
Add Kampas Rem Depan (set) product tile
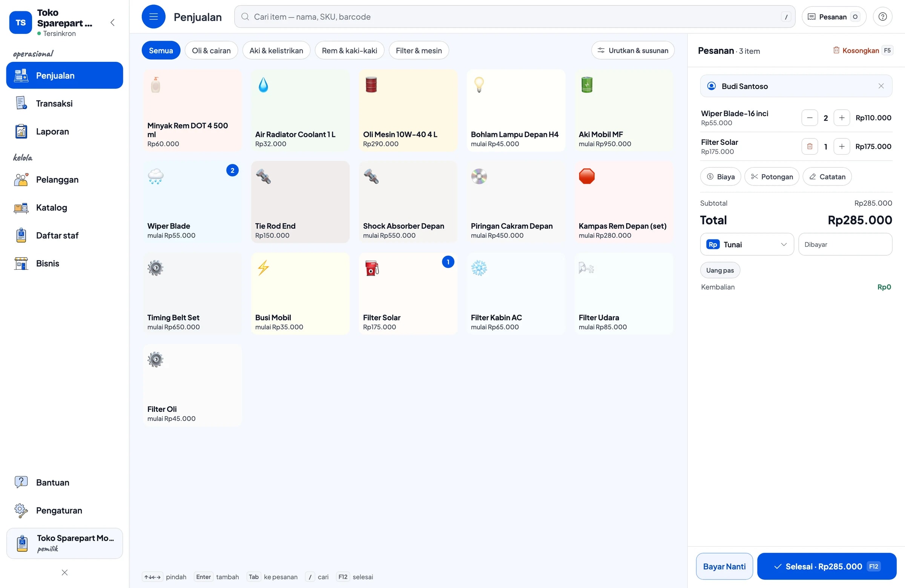[624, 202]
